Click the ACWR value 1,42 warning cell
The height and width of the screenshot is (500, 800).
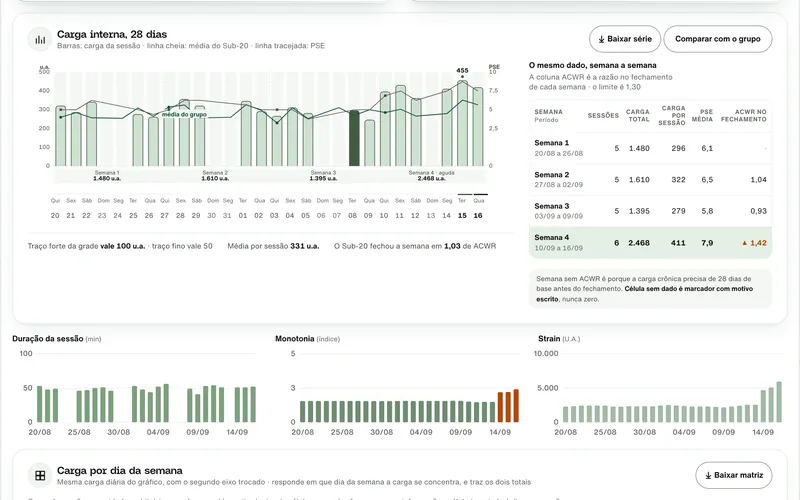point(754,243)
